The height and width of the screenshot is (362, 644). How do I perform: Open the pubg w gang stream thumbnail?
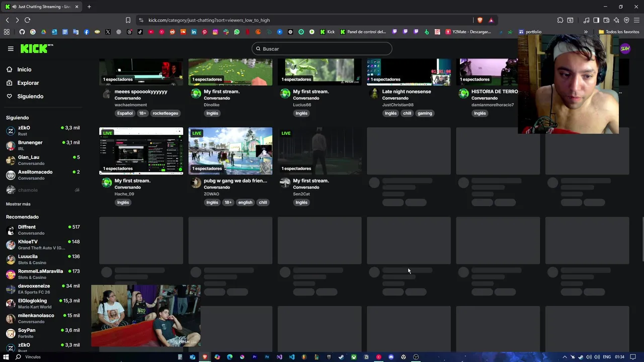(230, 151)
